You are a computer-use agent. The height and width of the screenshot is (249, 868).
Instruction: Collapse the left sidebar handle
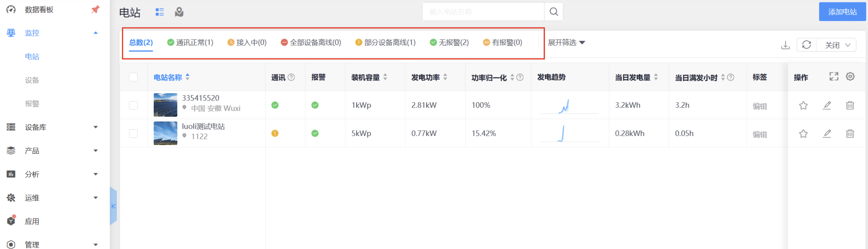coord(113,206)
